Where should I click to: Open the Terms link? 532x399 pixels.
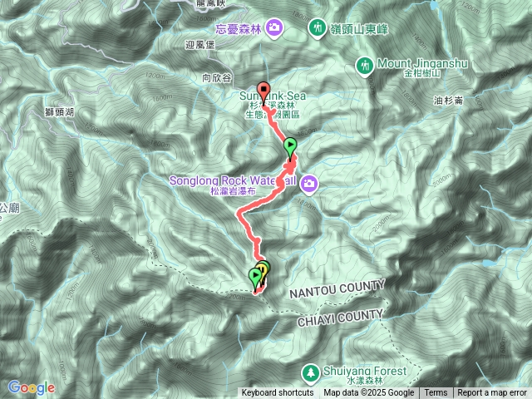point(436,393)
